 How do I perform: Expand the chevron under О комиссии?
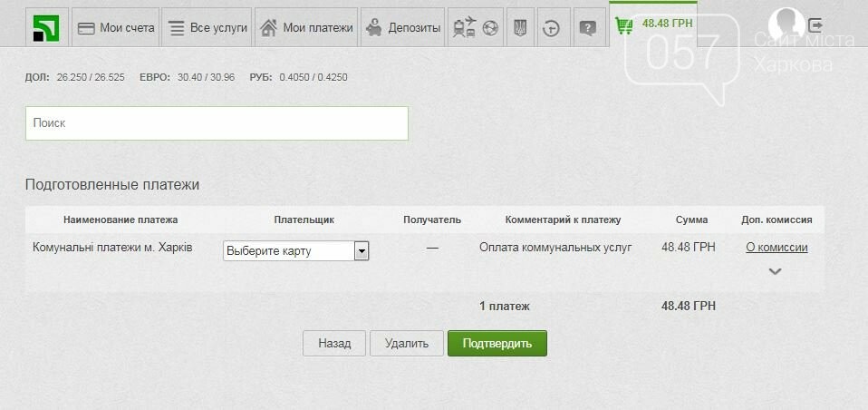[x=775, y=271]
